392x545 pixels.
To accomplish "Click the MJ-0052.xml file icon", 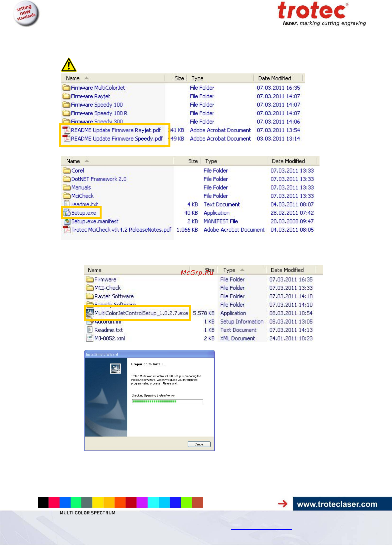I will [x=90, y=338].
